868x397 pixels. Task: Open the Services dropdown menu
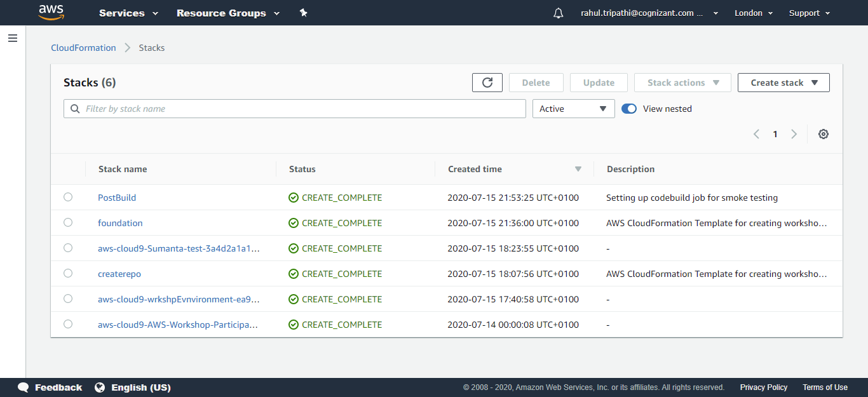129,13
